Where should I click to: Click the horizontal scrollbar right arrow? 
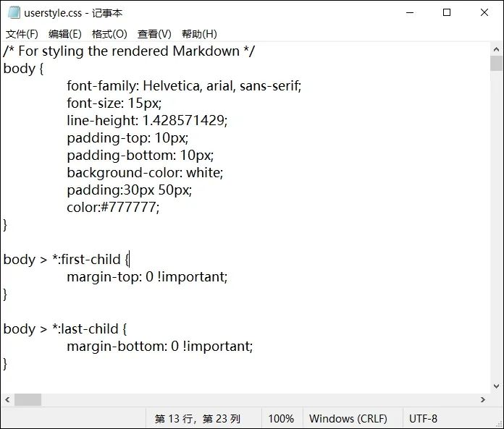pos(483,399)
